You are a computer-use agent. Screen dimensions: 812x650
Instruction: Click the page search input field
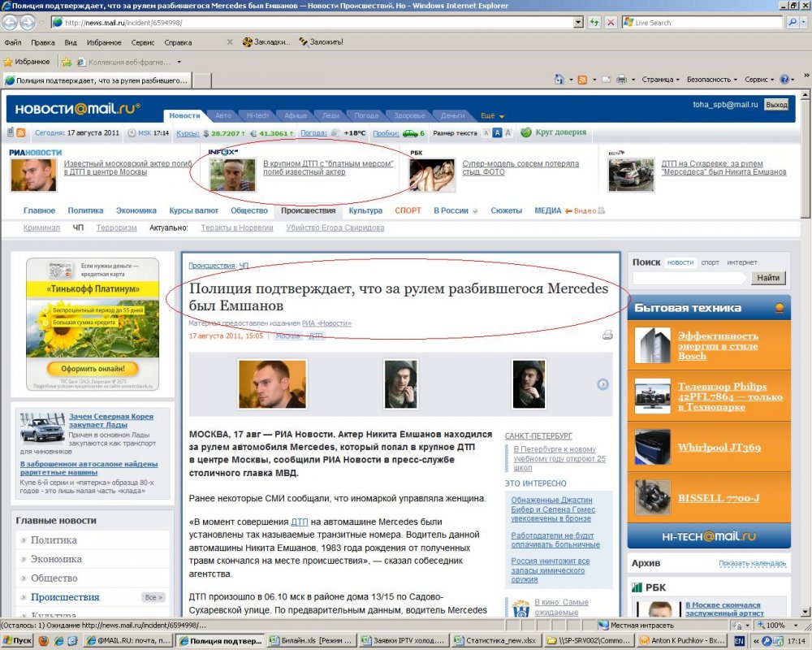(689, 278)
